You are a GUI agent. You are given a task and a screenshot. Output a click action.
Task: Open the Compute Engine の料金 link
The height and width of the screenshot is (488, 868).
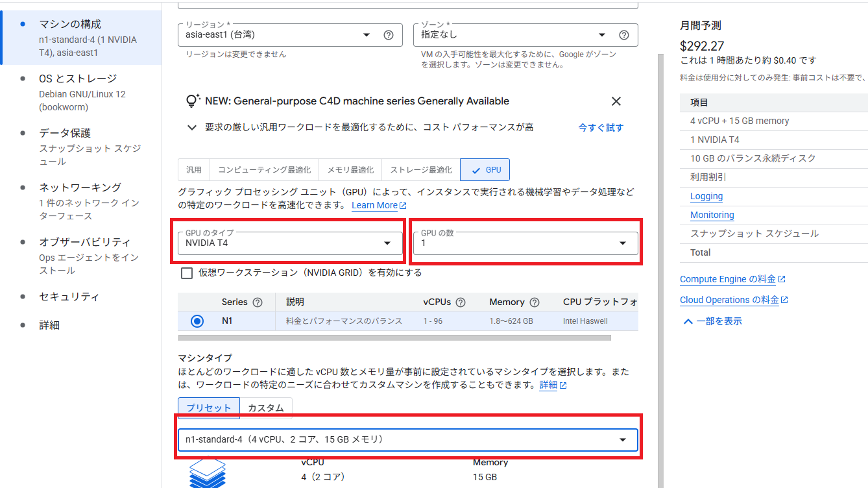728,279
